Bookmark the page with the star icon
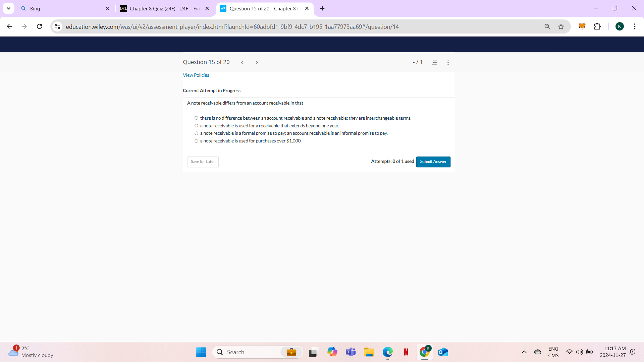644x362 pixels. [561, 26]
